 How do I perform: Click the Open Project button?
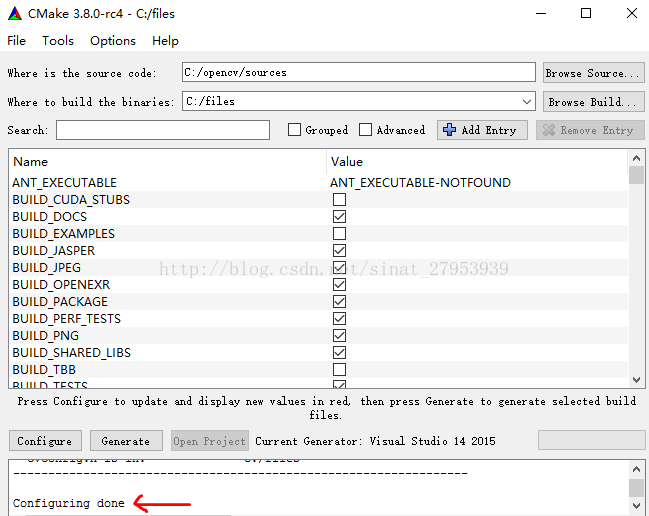pos(210,441)
